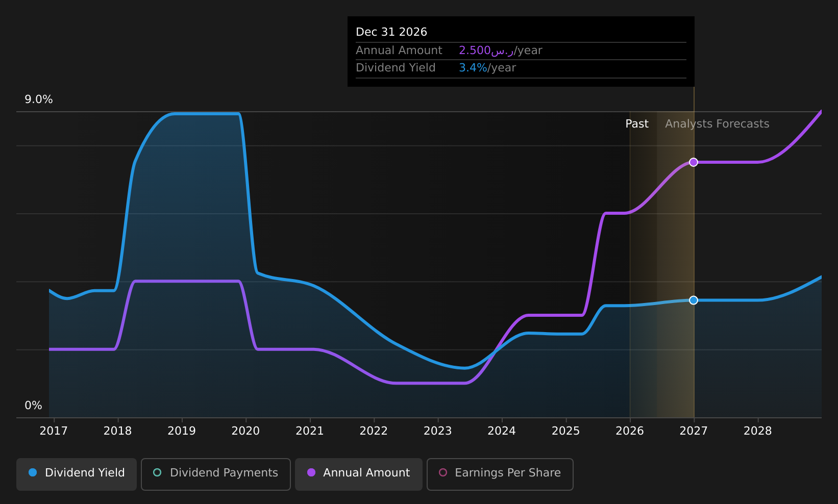Click the Dividend Yield label in tooltip
The image size is (838, 504).
point(396,68)
